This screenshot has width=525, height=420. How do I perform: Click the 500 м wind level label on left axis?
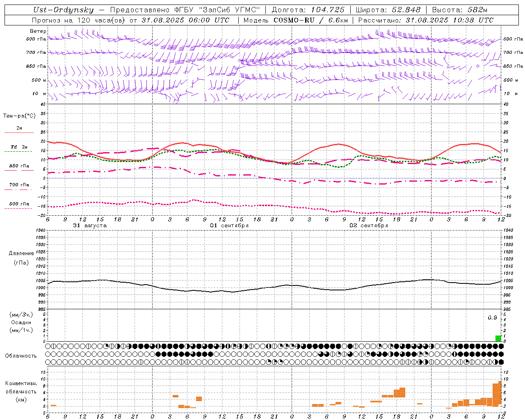click(39, 80)
